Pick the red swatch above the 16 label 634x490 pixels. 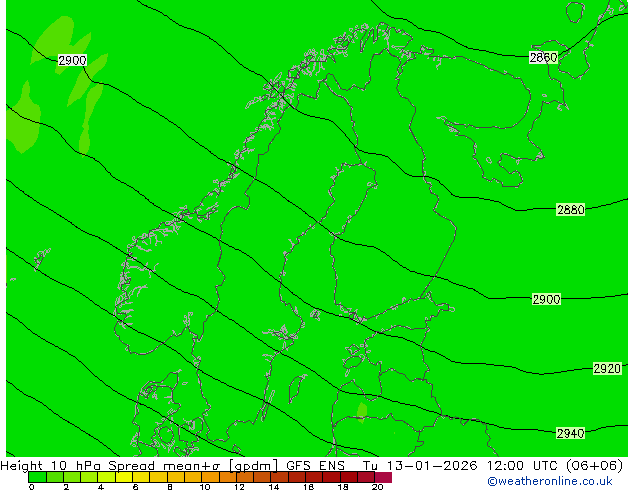[314, 477]
